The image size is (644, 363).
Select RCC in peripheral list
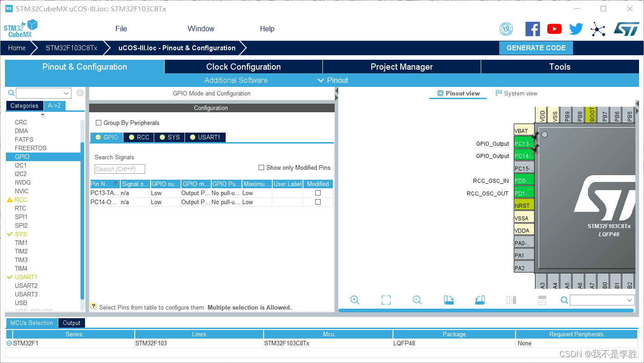(x=21, y=200)
